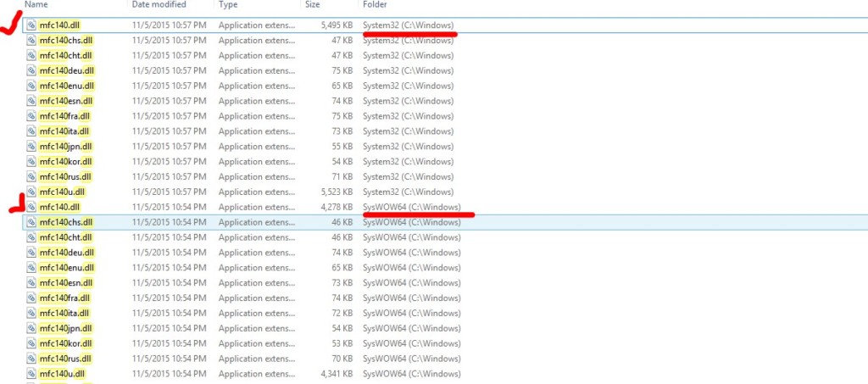The height and width of the screenshot is (384, 868).
Task: Sort by the Size column header
Action: point(312,4)
